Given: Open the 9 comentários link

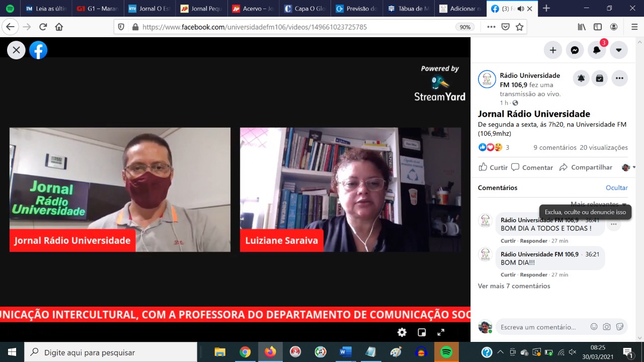Looking at the screenshot, I should click(x=555, y=147).
